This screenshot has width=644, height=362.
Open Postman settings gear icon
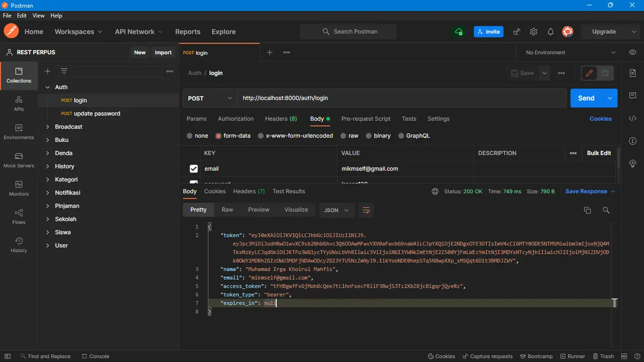(534, 32)
